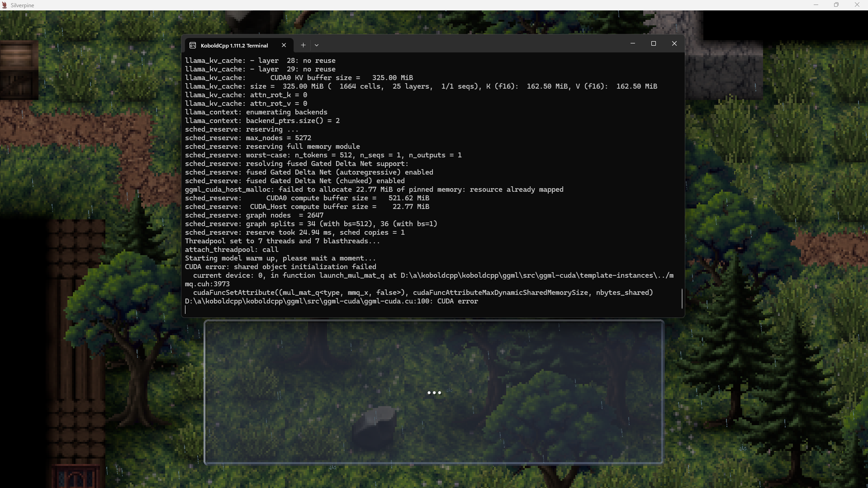Screen dimensions: 868x488
Task: Minimize the Silverpine game window
Action: [x=816, y=5]
